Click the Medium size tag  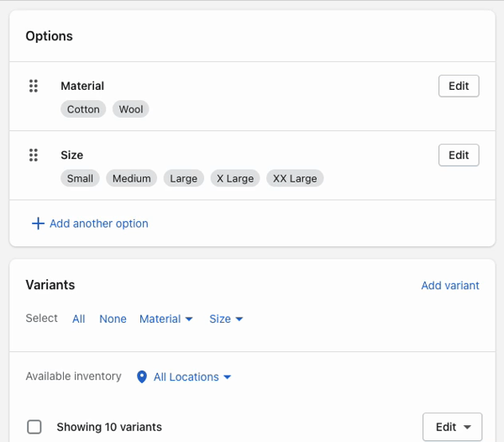pos(132,178)
